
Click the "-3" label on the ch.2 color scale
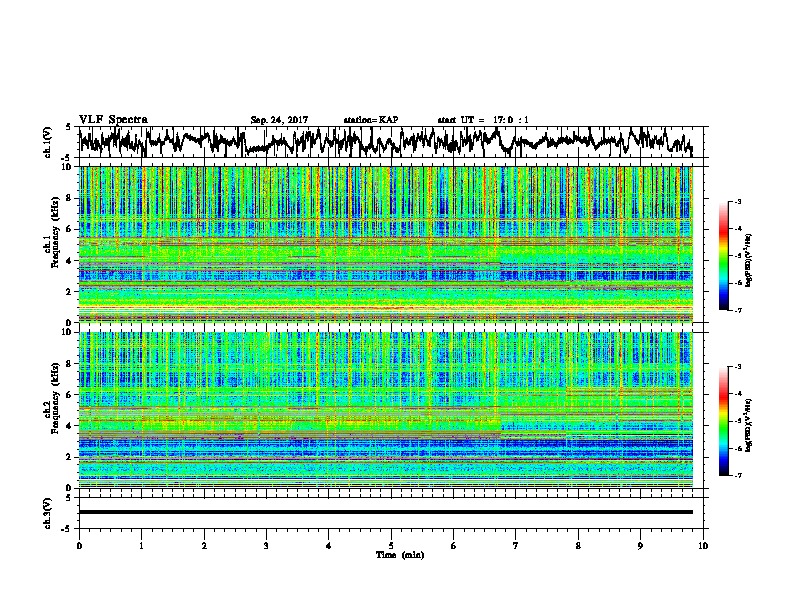pos(737,367)
